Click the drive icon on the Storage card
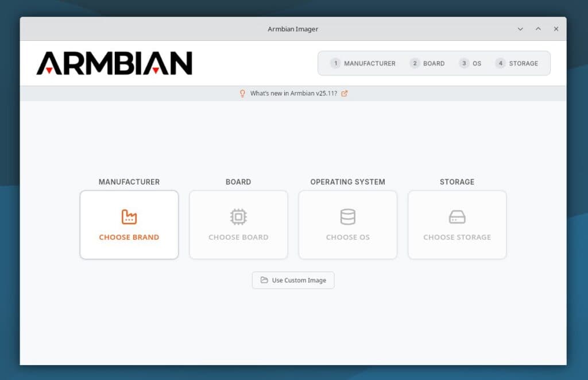Image resolution: width=588 pixels, height=380 pixels. [x=457, y=217]
